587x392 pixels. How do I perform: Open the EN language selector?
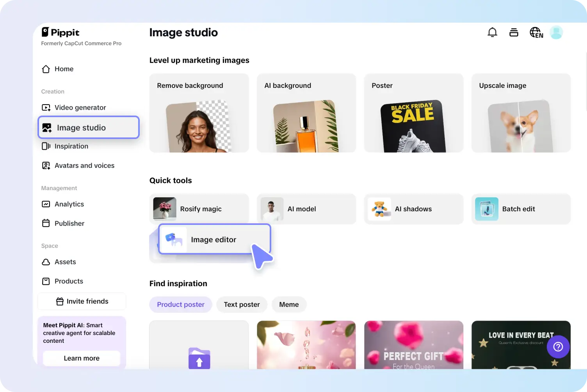536,32
